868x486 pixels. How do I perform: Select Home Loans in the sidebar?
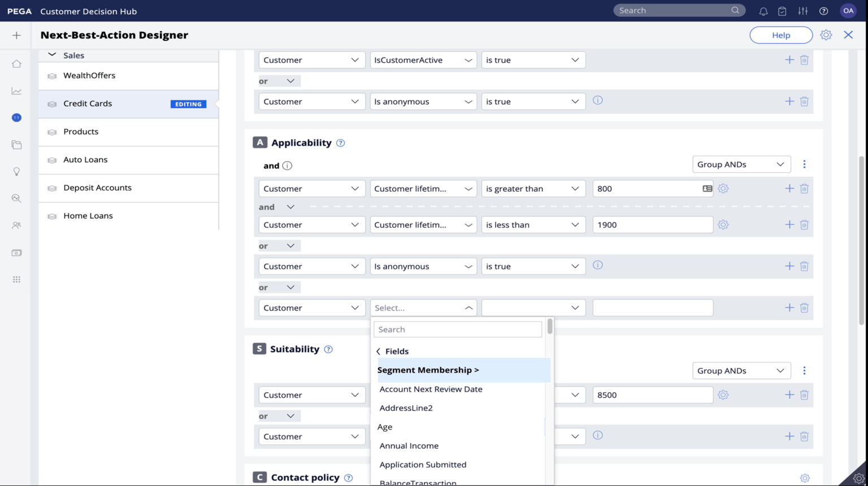tap(88, 216)
